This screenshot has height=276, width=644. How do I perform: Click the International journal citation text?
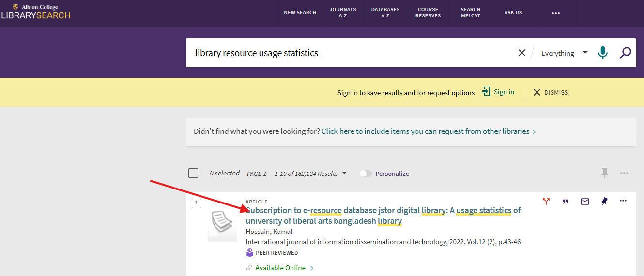coord(383,242)
